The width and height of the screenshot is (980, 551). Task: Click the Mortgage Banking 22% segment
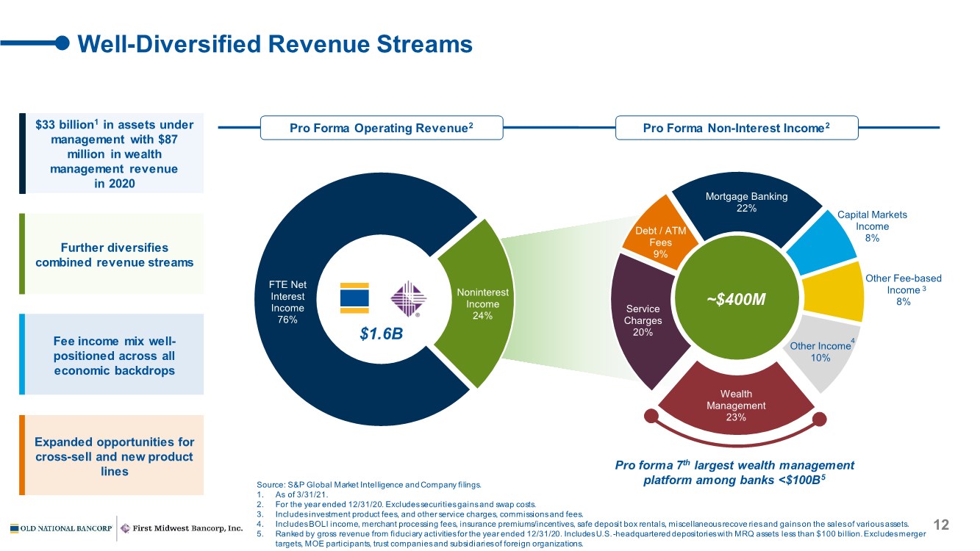(x=746, y=203)
